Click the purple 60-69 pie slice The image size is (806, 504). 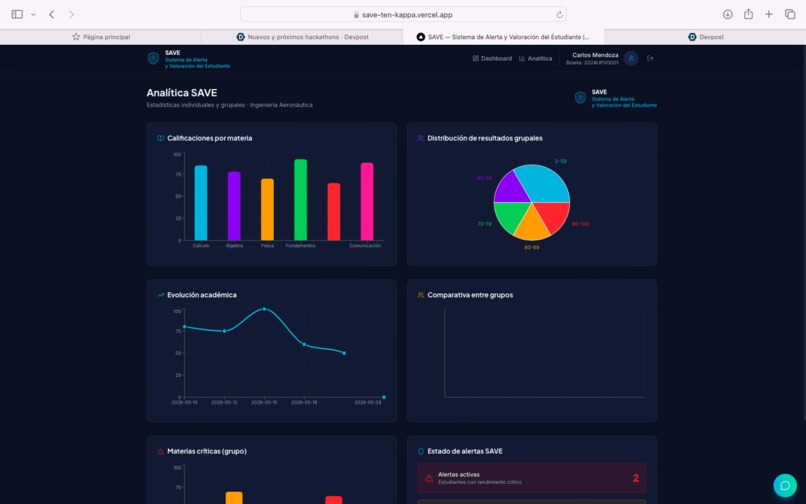pos(510,189)
